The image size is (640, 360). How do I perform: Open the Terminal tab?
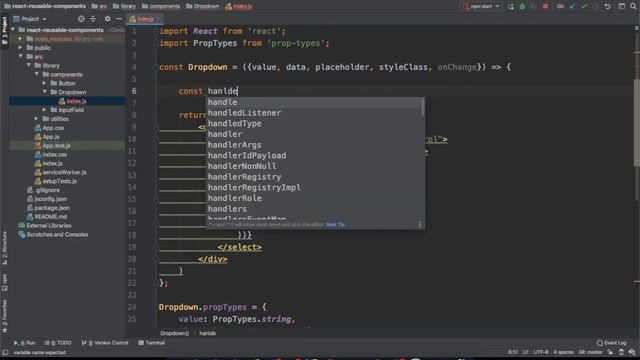tap(151, 343)
